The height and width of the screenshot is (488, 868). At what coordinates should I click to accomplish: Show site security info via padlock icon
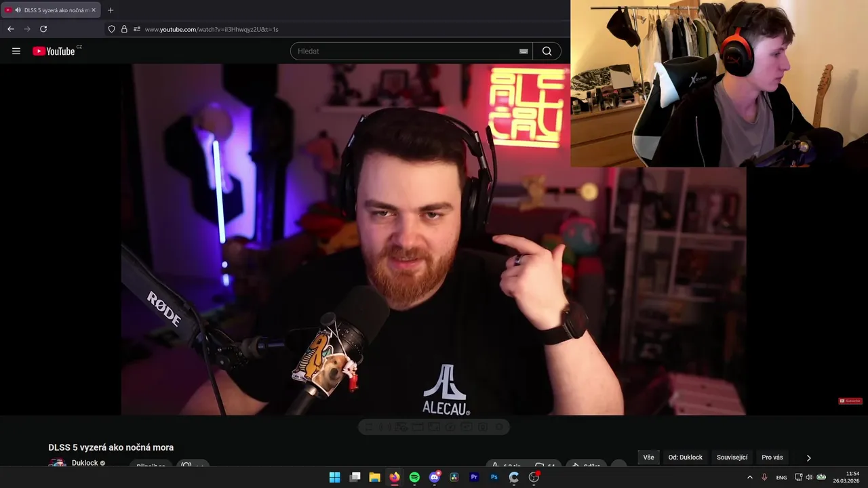[x=124, y=29]
